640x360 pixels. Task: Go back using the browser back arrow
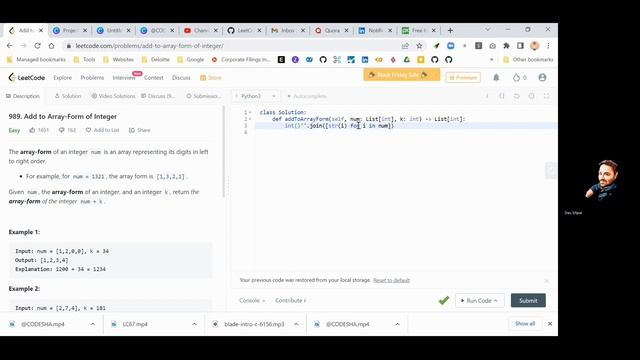[10, 46]
